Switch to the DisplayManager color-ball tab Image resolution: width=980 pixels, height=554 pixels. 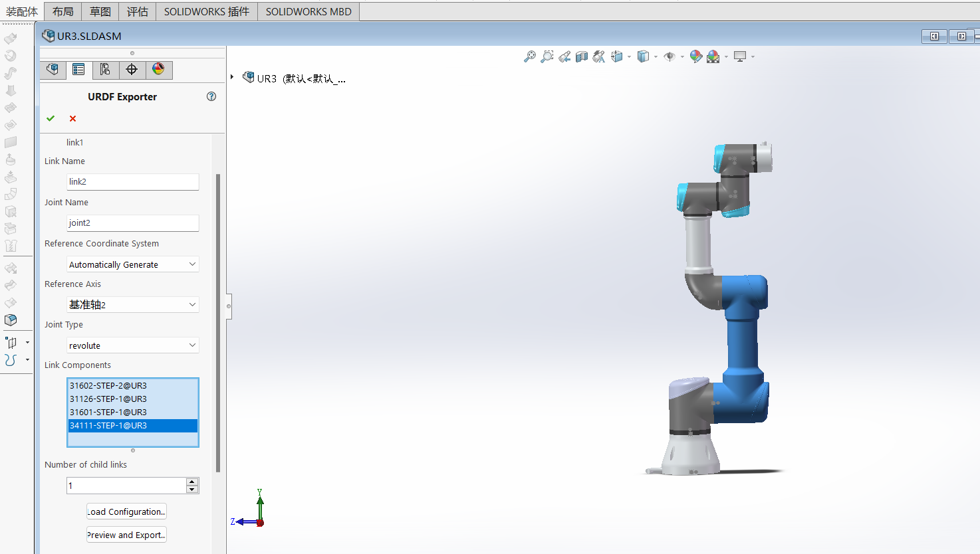[x=158, y=70]
